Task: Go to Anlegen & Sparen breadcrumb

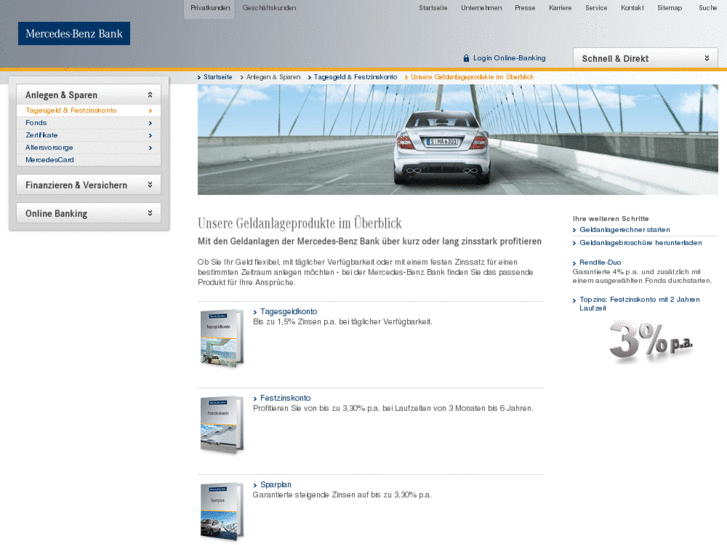Action: pyautogui.click(x=273, y=77)
